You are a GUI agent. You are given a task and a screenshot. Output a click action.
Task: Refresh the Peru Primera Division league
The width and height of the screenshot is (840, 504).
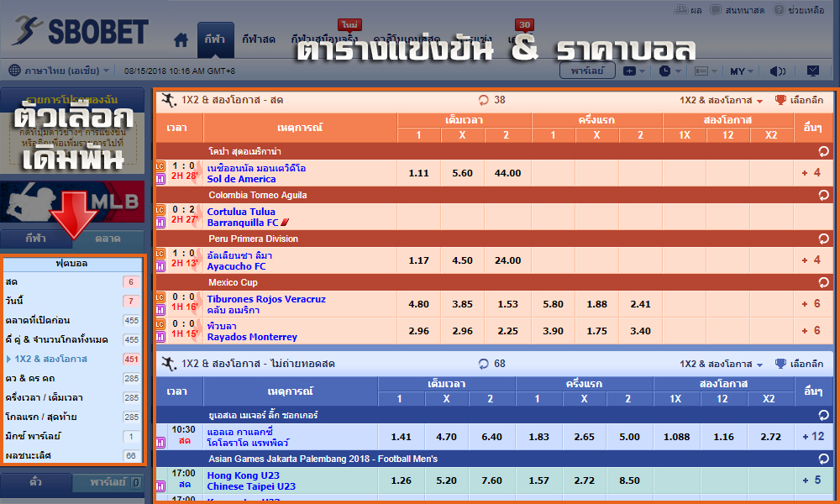tap(823, 239)
